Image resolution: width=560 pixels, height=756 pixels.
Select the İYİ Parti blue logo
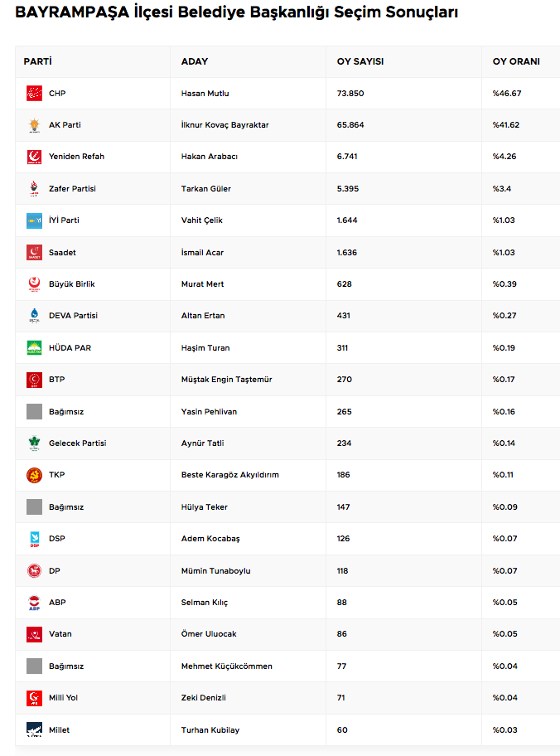(x=34, y=220)
